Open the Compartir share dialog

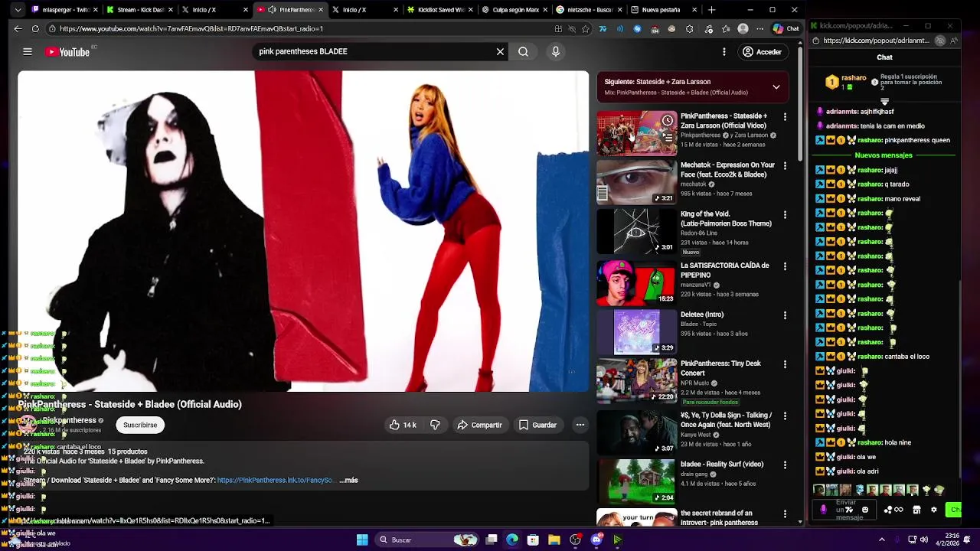click(x=479, y=425)
